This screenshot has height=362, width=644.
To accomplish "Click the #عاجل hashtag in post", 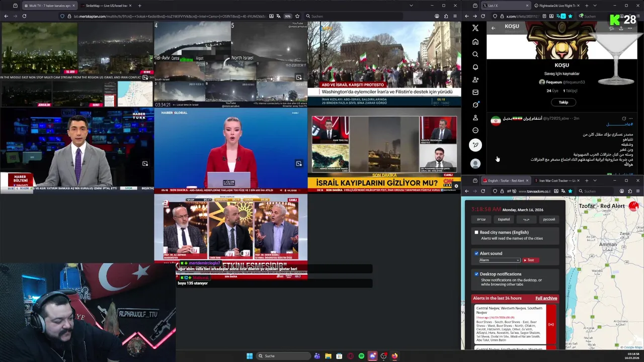I will point(619,124).
